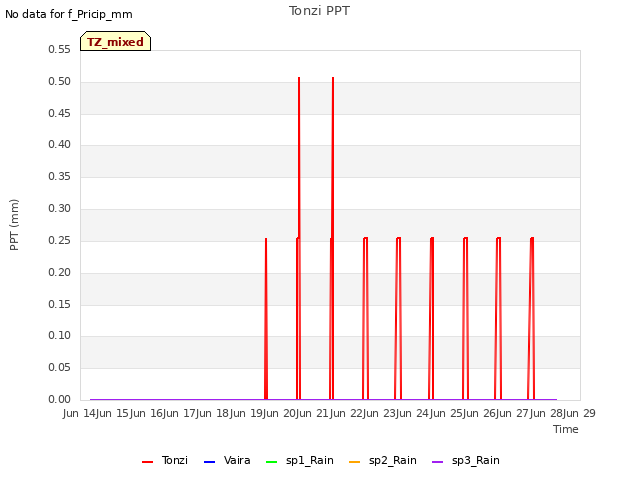Click the blue Vaira legend color marker
The height and width of the screenshot is (480, 640).
coord(209,462)
